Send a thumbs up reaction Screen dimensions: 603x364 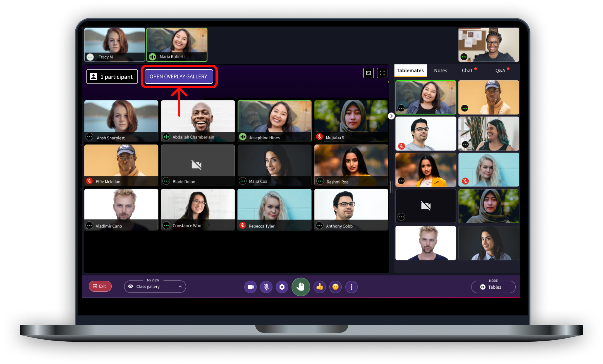(320, 287)
